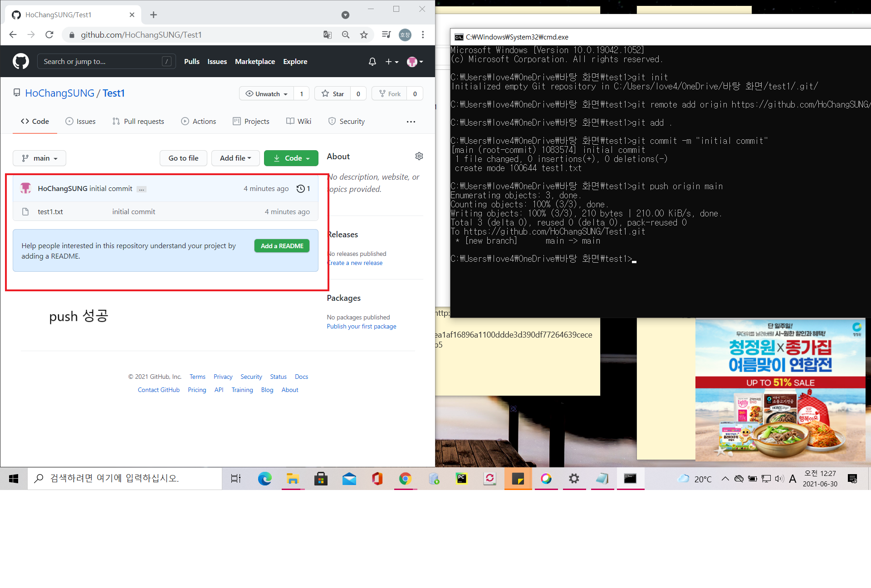Expand commit message ellipsis button
The width and height of the screenshot is (871, 588).
click(x=142, y=189)
